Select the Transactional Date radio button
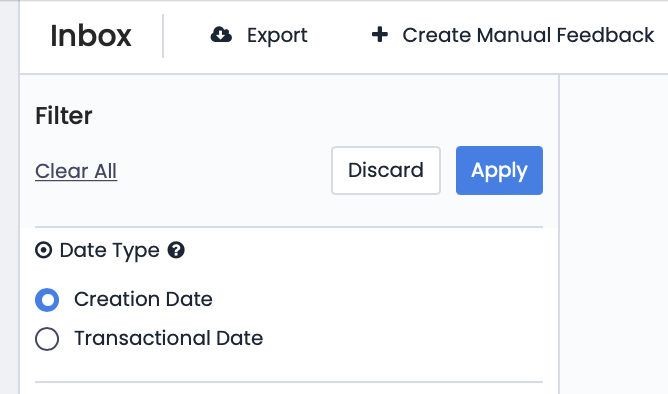This screenshot has width=668, height=394. click(x=47, y=339)
